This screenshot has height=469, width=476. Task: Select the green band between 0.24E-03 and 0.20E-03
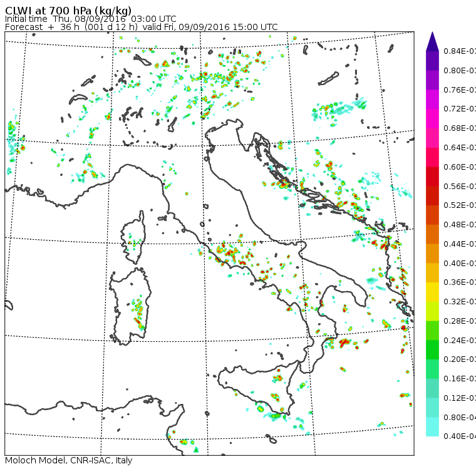[432, 350]
